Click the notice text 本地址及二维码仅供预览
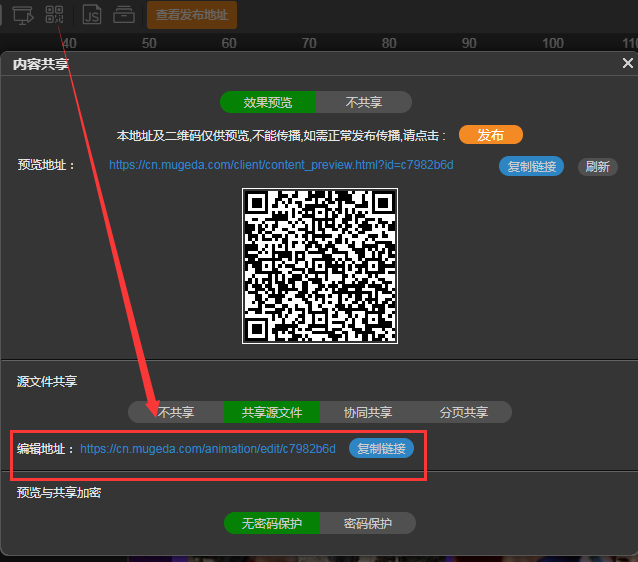The width and height of the screenshot is (638, 562). click(x=183, y=135)
